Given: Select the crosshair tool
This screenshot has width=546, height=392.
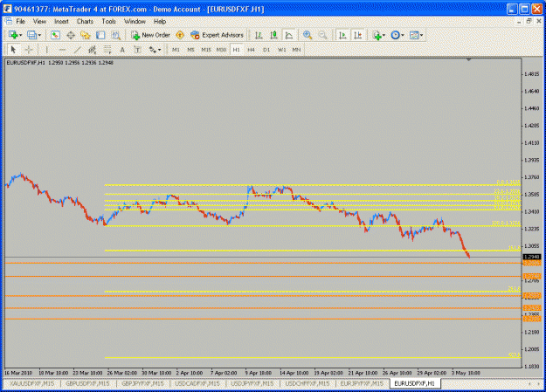Looking at the screenshot, I should (x=29, y=50).
